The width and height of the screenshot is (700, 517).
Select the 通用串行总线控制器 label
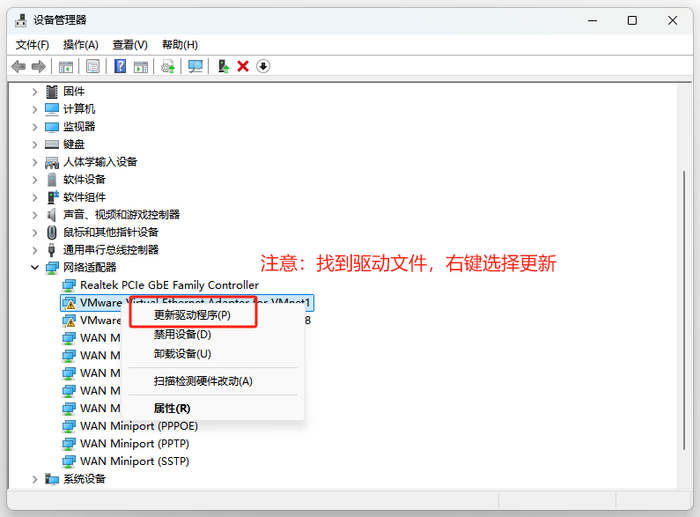tap(111, 250)
